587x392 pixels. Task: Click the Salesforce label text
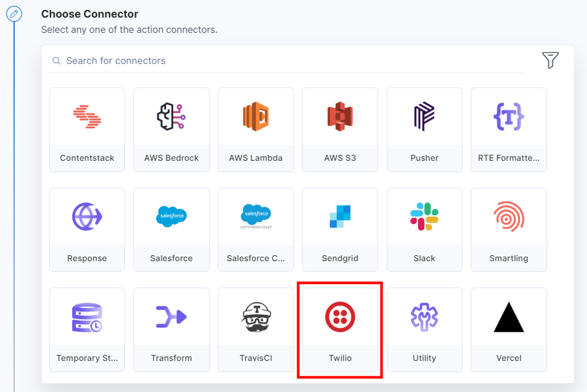tap(171, 258)
